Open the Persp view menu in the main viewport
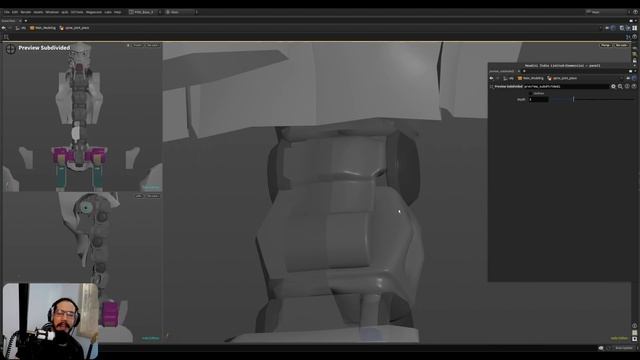This screenshot has height=360, width=640. click(605, 45)
